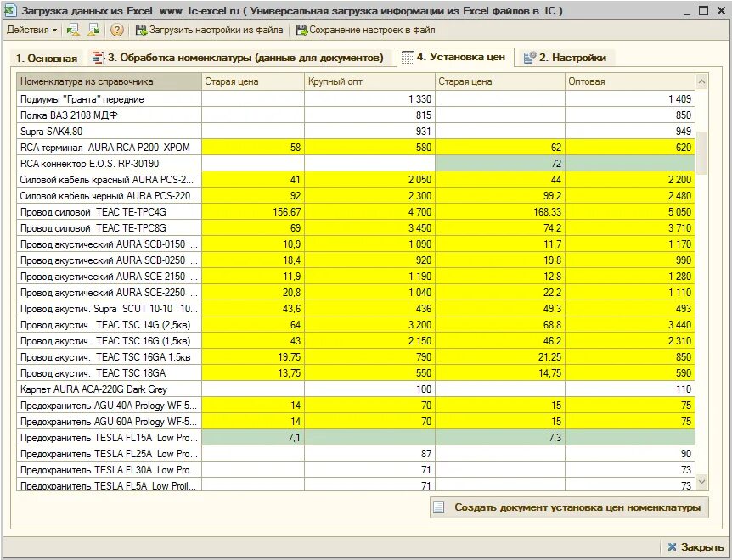
Task: Select row Провод акустич. TEAC TSC 16G (1,5кв)
Action: pyautogui.click(x=356, y=341)
